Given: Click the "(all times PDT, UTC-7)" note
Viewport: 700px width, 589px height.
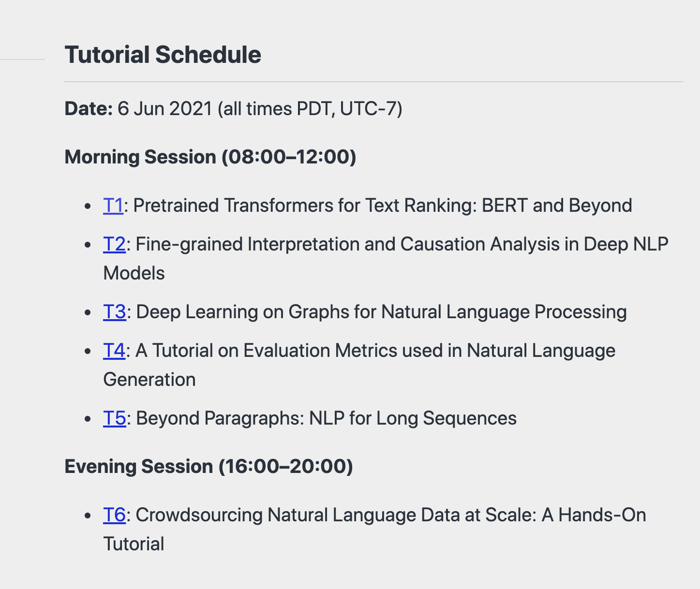Looking at the screenshot, I should click(310, 109).
